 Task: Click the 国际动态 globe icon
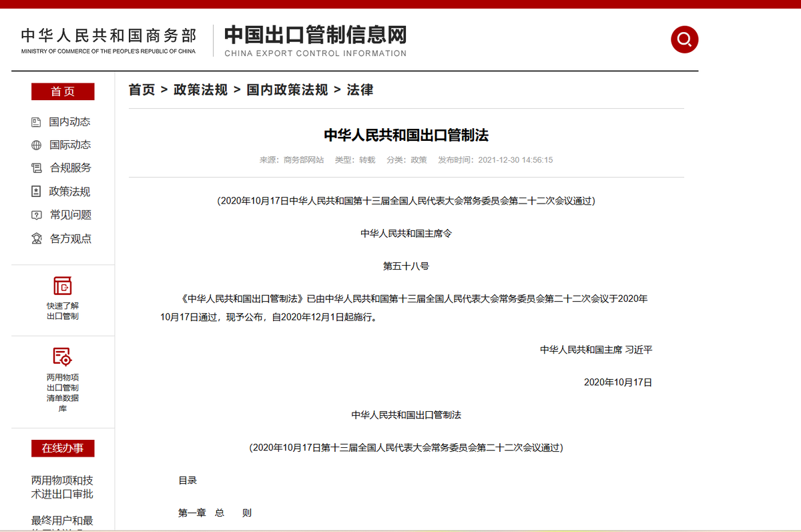pos(37,145)
